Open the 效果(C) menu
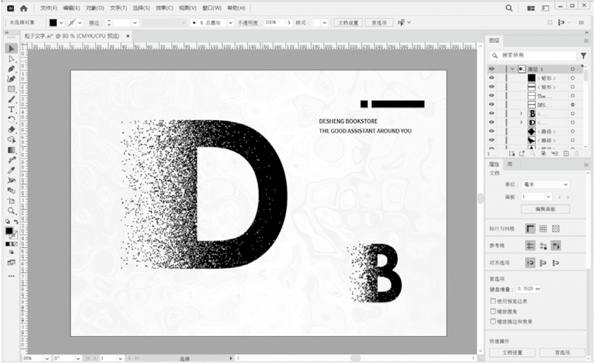The image size is (595, 364). point(164,8)
